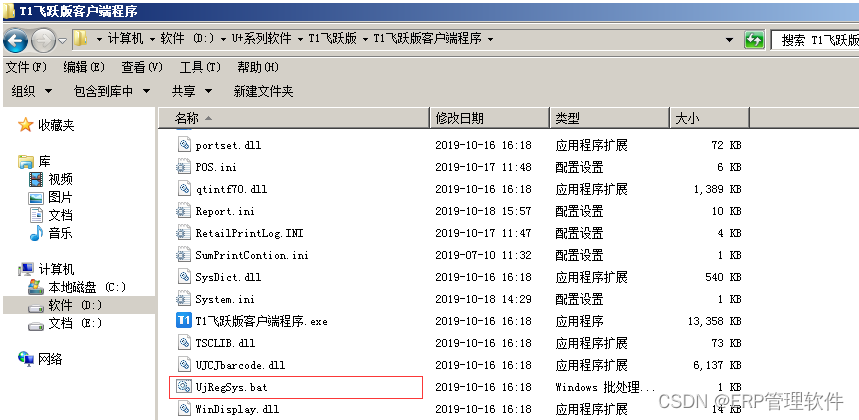This screenshot has height=420, width=859.
Task: Open 文档 (E:) drive
Action: click(x=75, y=323)
